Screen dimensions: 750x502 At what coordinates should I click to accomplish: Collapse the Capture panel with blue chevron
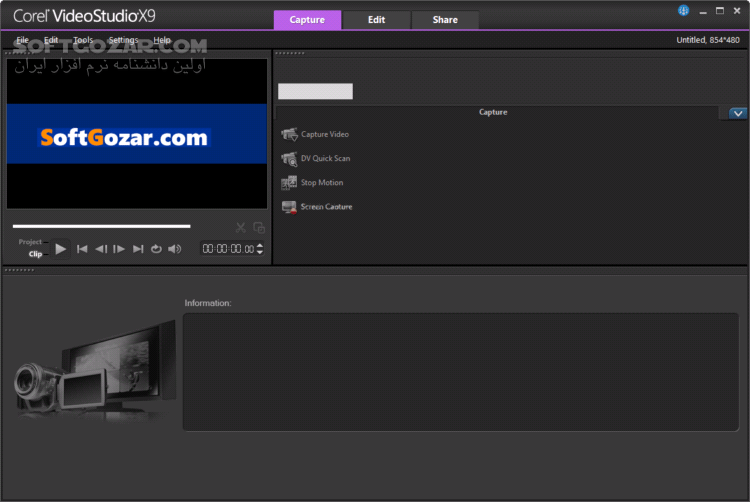pyautogui.click(x=737, y=113)
